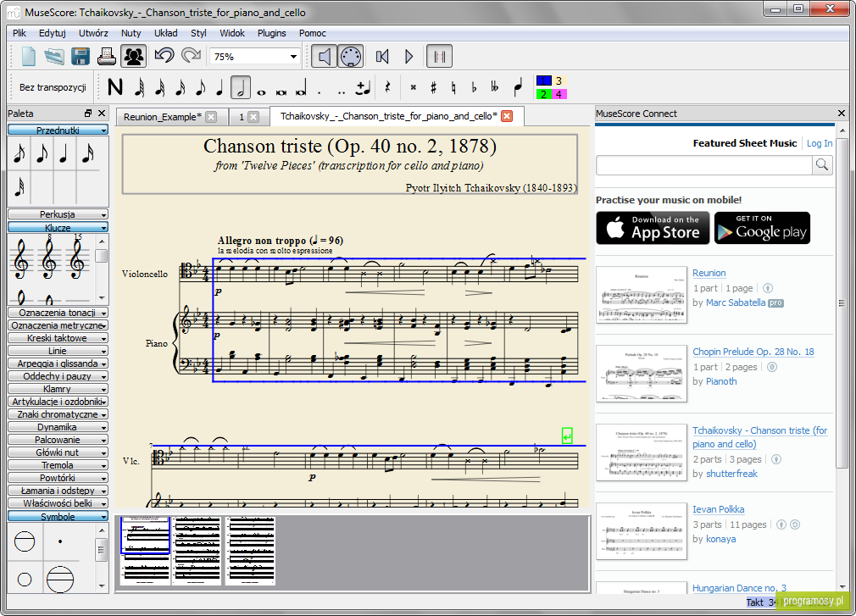Open the Reunion sheet music link

[x=709, y=273]
